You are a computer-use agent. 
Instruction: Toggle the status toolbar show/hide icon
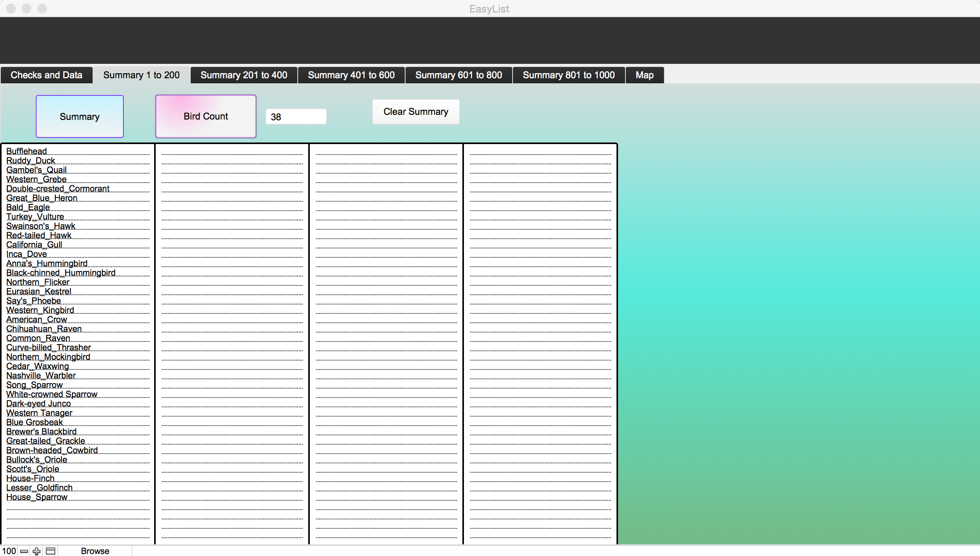[x=51, y=551]
